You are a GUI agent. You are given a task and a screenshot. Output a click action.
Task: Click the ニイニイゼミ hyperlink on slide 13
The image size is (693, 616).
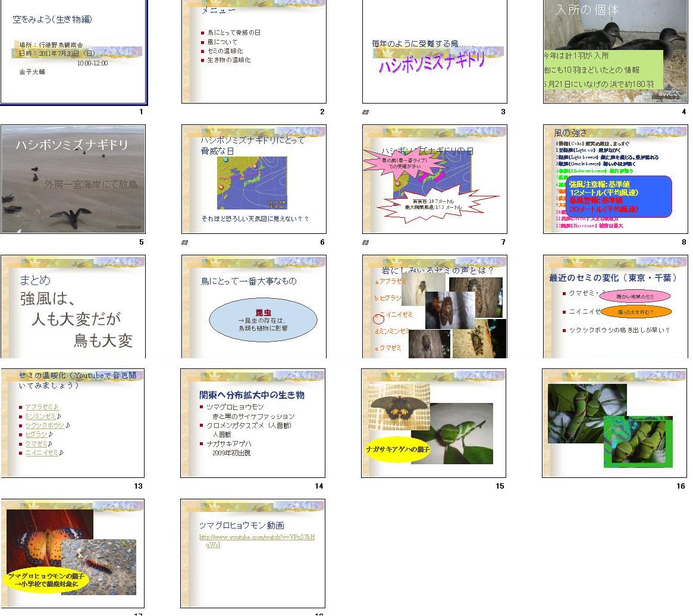point(42,453)
